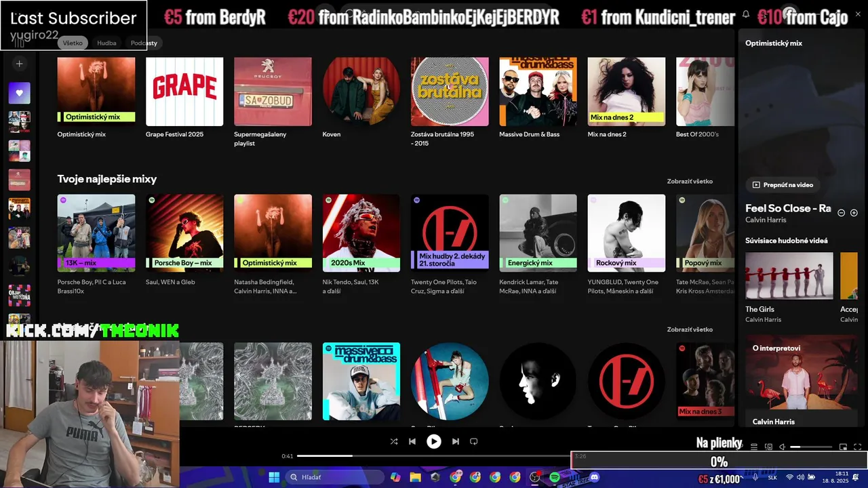Open the Mix na dnes 2 card
The width and height of the screenshot is (868, 488).
(627, 98)
